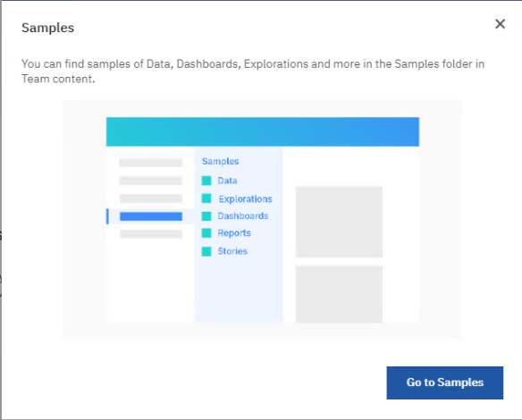This screenshot has height=420, width=522.
Task: Select the Dashboards label in the illustration
Action: (243, 216)
